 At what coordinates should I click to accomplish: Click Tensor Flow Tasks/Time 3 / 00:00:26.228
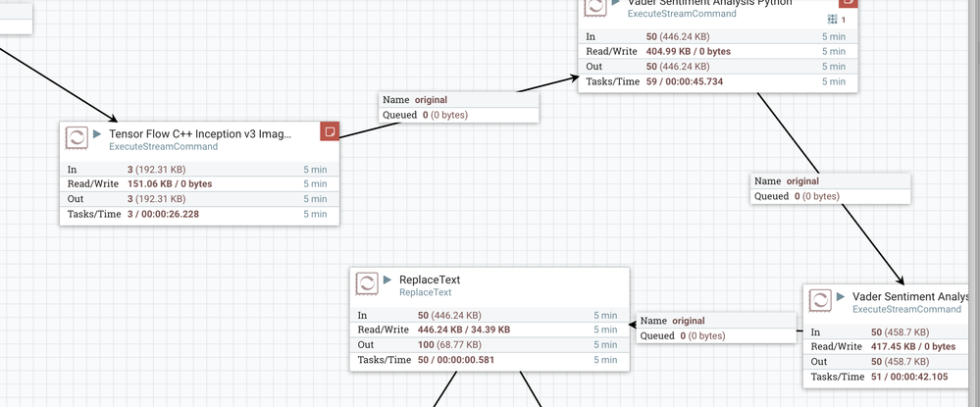coord(163,214)
